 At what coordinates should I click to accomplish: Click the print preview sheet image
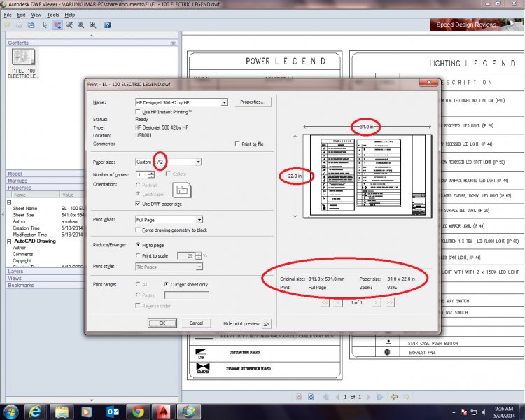click(367, 176)
